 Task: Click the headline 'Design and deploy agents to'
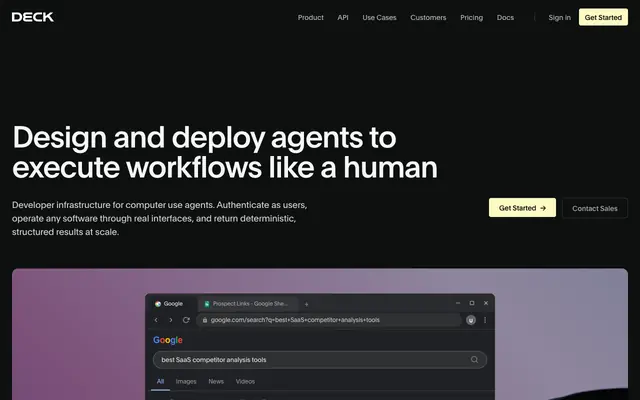point(204,138)
